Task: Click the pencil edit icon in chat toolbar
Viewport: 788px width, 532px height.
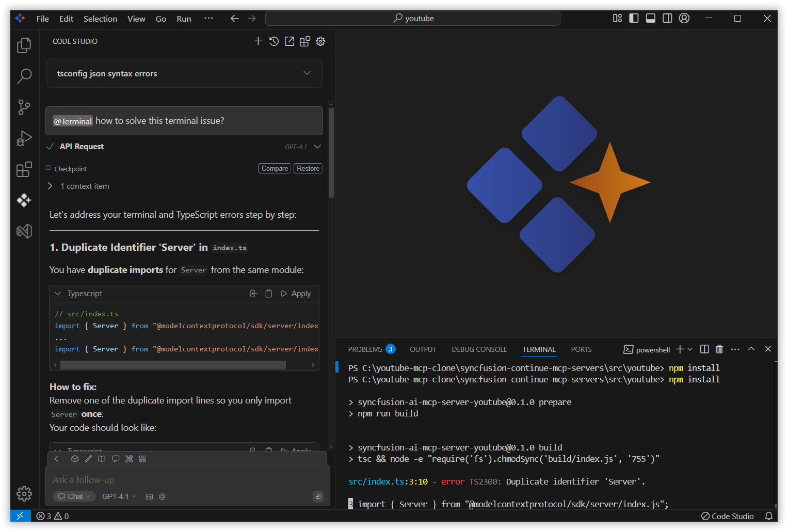Action: pyautogui.click(x=88, y=459)
